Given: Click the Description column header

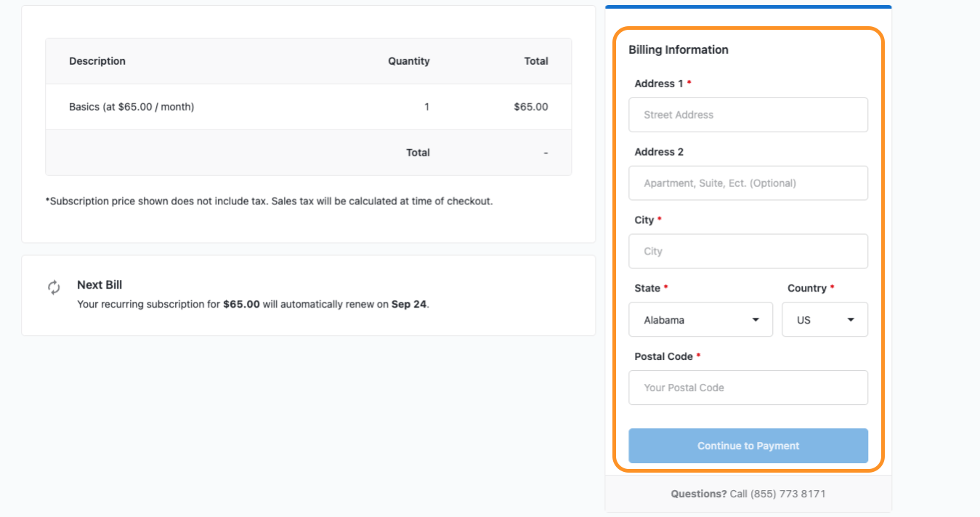Looking at the screenshot, I should coord(97,61).
